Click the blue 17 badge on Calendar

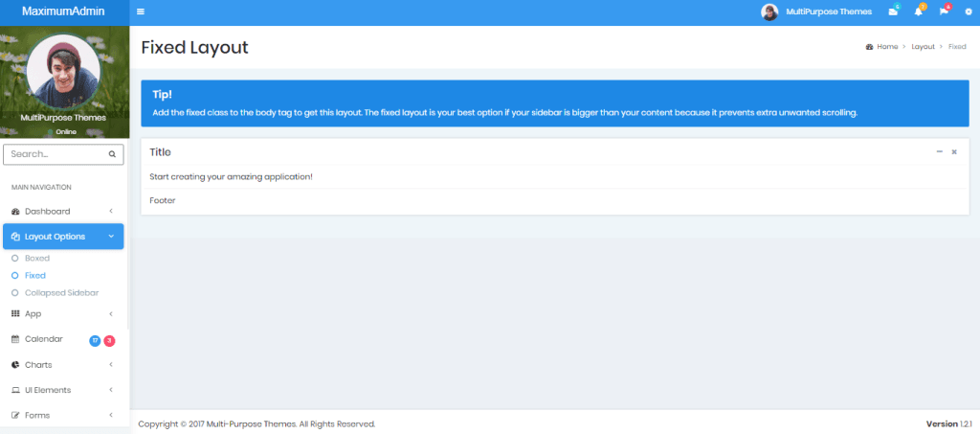[x=95, y=341]
